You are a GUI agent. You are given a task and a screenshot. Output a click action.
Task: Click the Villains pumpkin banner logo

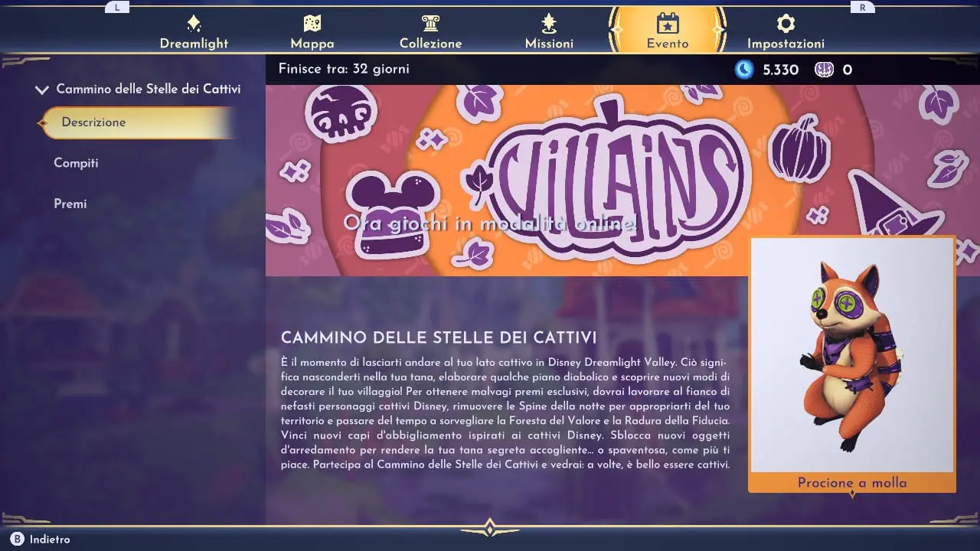point(619,181)
